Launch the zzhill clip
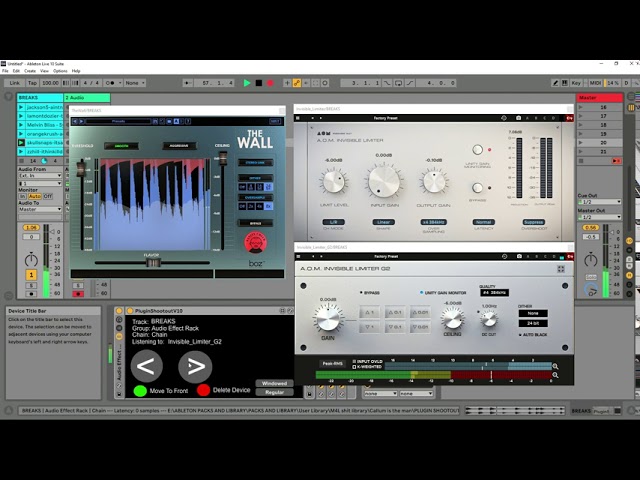Image resolution: width=640 pixels, height=480 pixels. tap(21, 151)
